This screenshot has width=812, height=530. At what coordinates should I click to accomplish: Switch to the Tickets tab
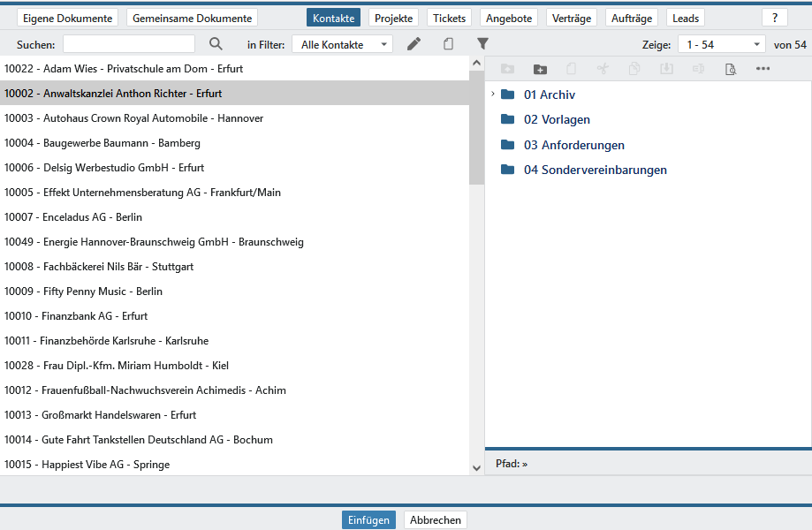point(449,18)
